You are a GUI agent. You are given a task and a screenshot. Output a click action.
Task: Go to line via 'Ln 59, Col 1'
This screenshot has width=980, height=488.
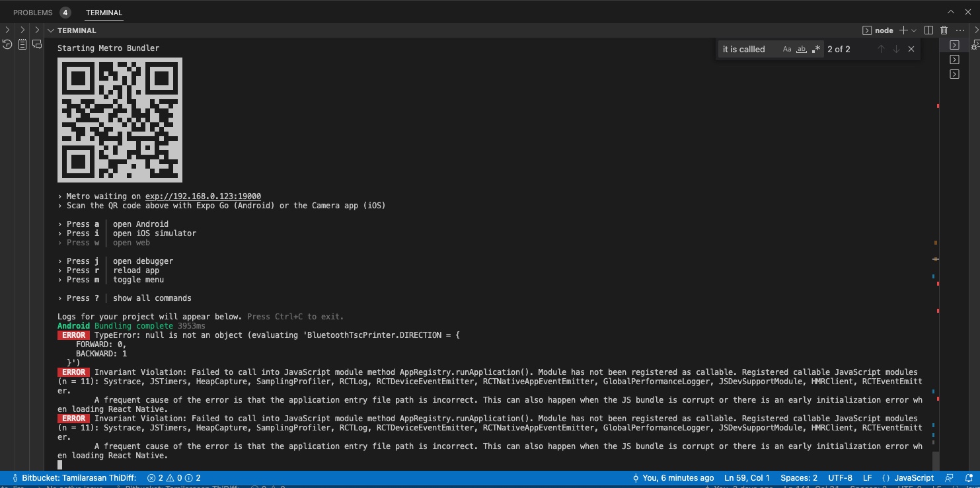coord(747,477)
